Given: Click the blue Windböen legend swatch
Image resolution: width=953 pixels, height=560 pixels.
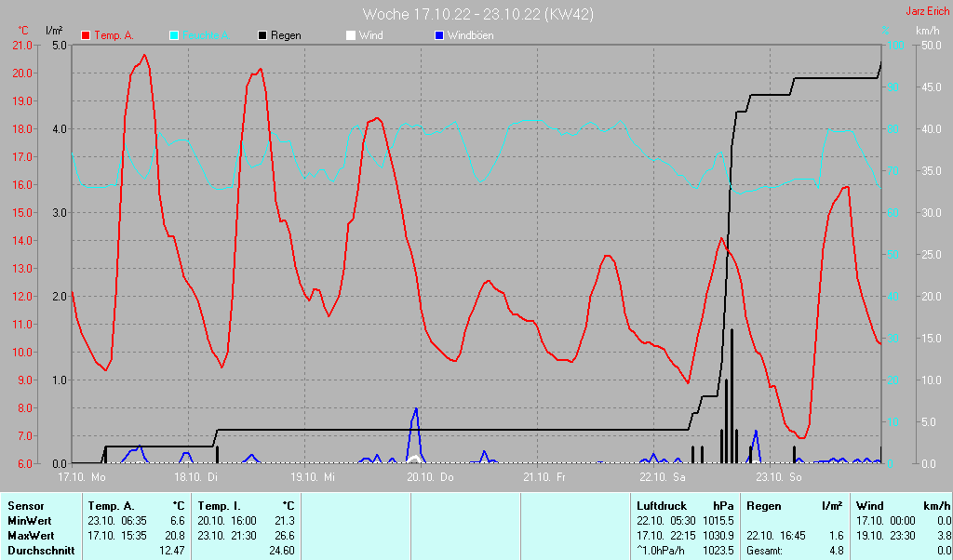Looking at the screenshot, I should [x=439, y=35].
